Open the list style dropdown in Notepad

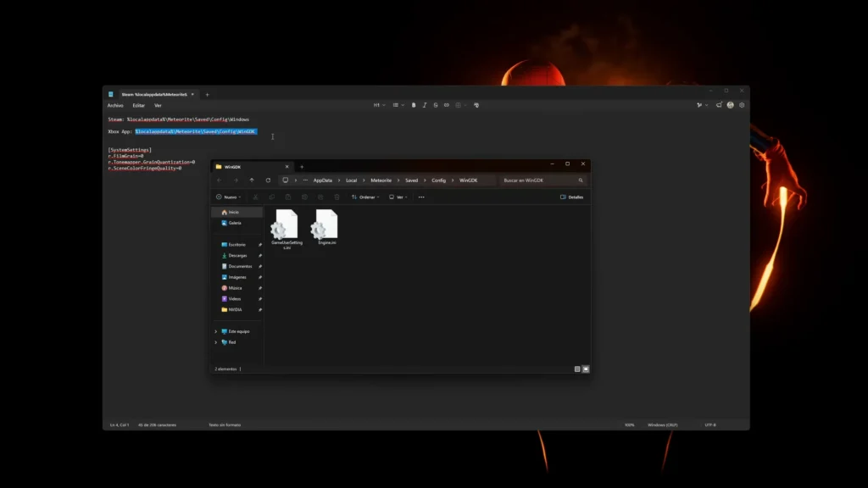pyautogui.click(x=398, y=105)
